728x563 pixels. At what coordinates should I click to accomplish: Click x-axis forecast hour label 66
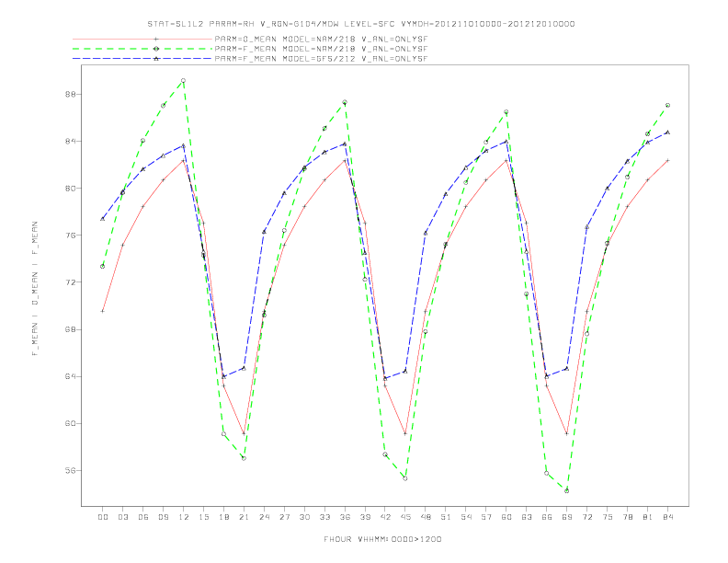tap(547, 517)
